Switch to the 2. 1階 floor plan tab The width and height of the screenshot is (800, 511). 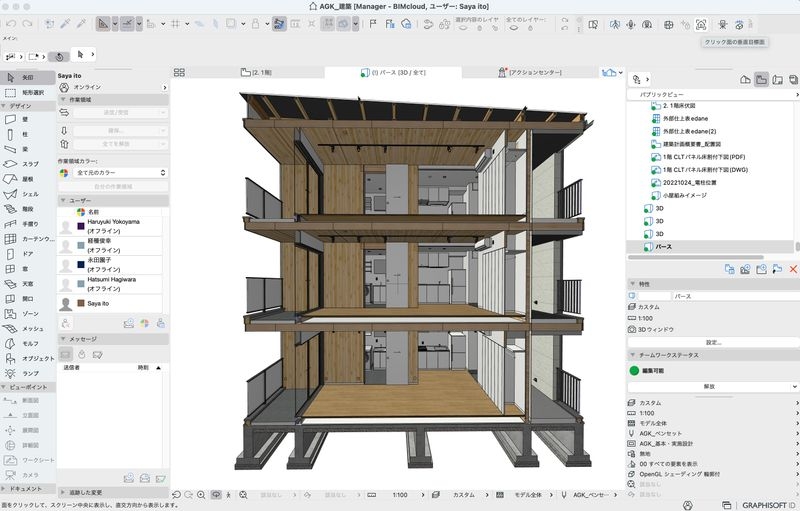tap(257, 72)
